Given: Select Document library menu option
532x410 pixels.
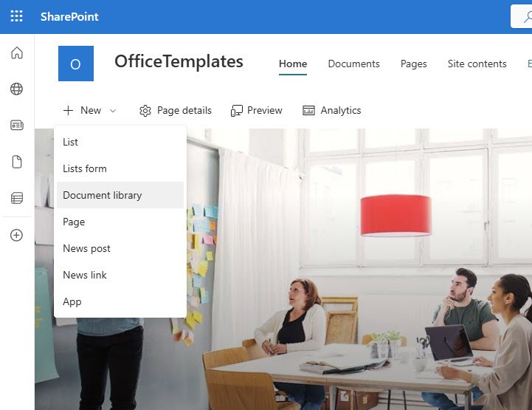Looking at the screenshot, I should 103,195.
